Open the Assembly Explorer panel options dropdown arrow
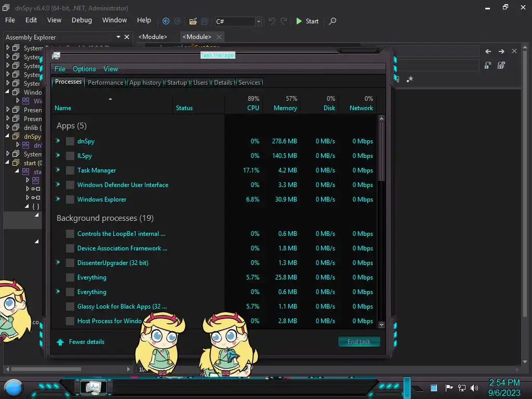532x399 pixels. pyautogui.click(x=118, y=37)
